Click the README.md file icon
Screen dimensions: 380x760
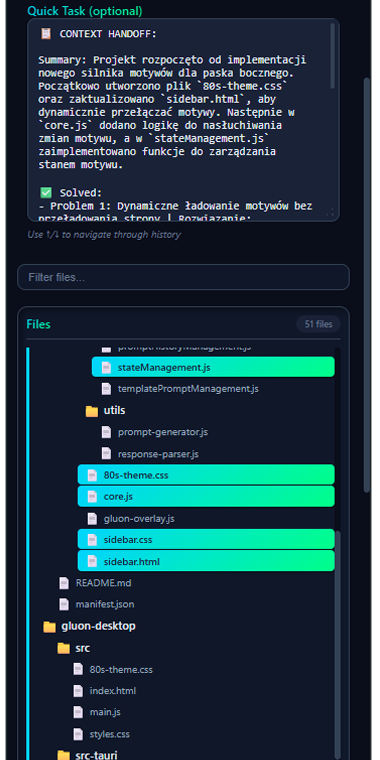[x=64, y=583]
